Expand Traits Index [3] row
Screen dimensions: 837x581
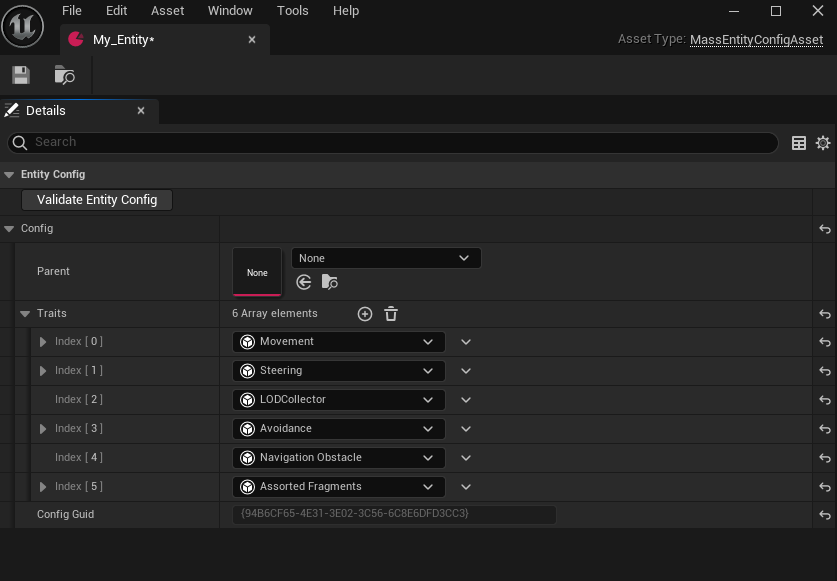click(43, 429)
